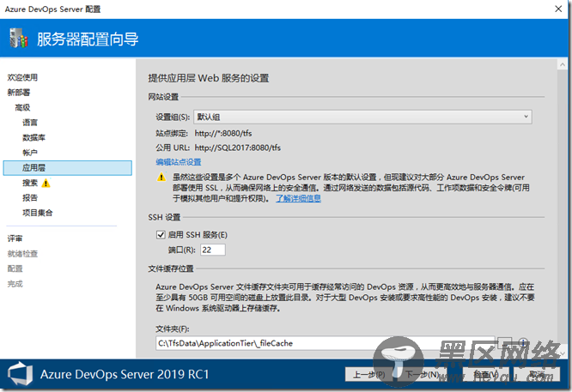Open the 帐户 step
This screenshot has width=572, height=392.
coord(30,153)
